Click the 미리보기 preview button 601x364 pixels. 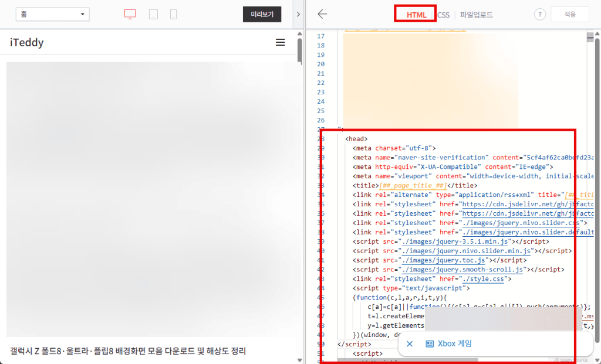pos(262,15)
